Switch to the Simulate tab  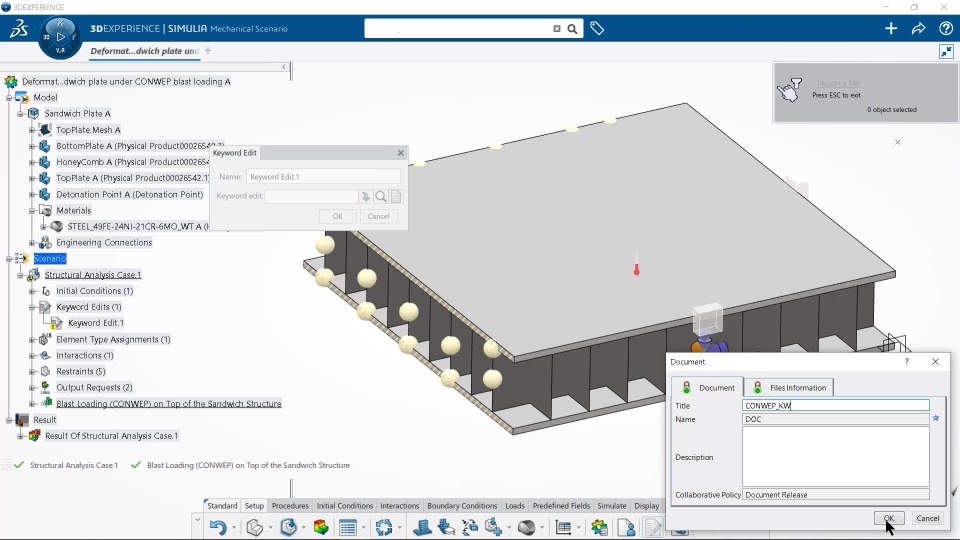[x=612, y=506]
